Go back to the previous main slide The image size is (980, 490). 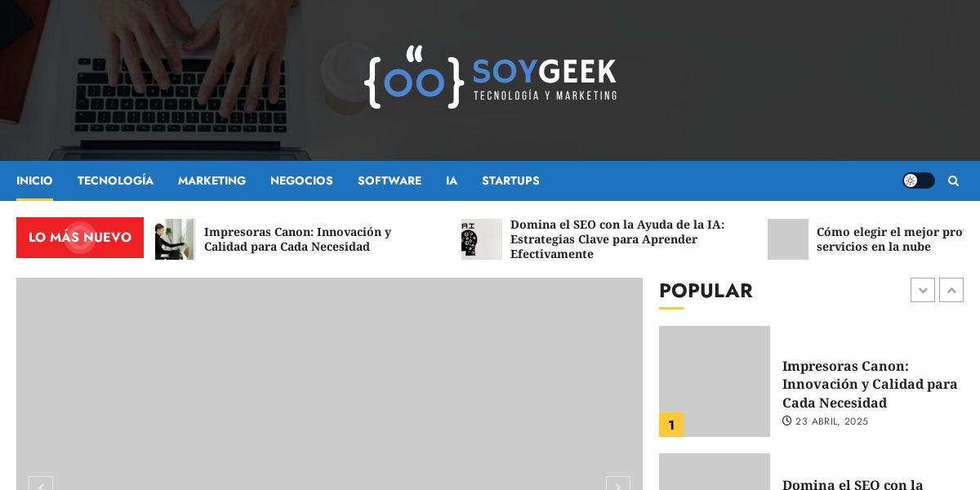click(41, 487)
